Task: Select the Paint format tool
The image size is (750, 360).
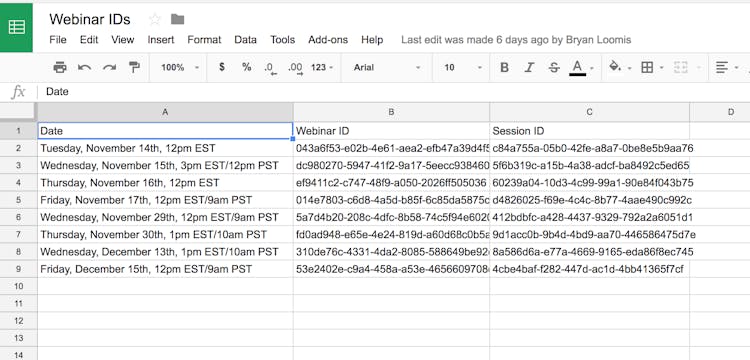Action: point(134,67)
